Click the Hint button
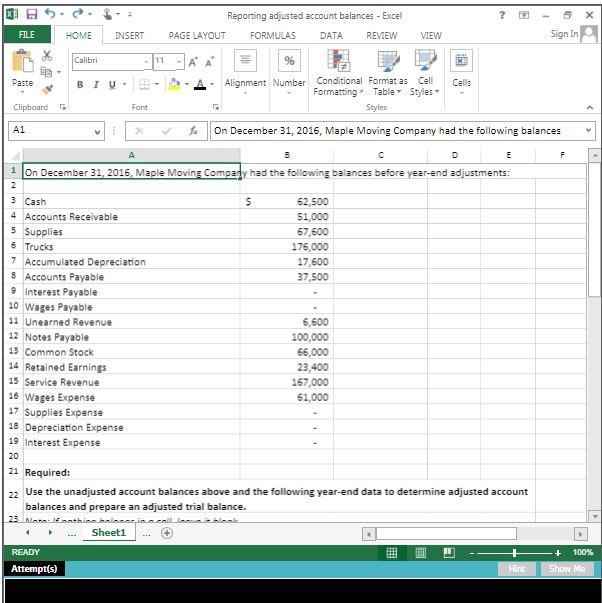 [x=517, y=568]
